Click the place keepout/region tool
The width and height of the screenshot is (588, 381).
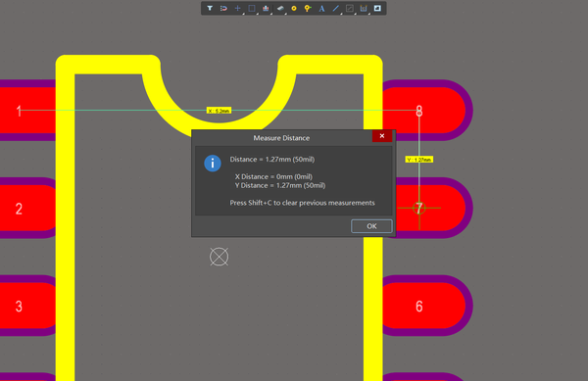350,8
